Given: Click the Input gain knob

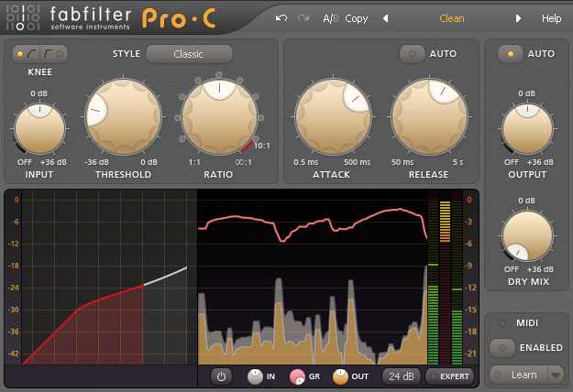Looking at the screenshot, I should pyautogui.click(x=39, y=128).
